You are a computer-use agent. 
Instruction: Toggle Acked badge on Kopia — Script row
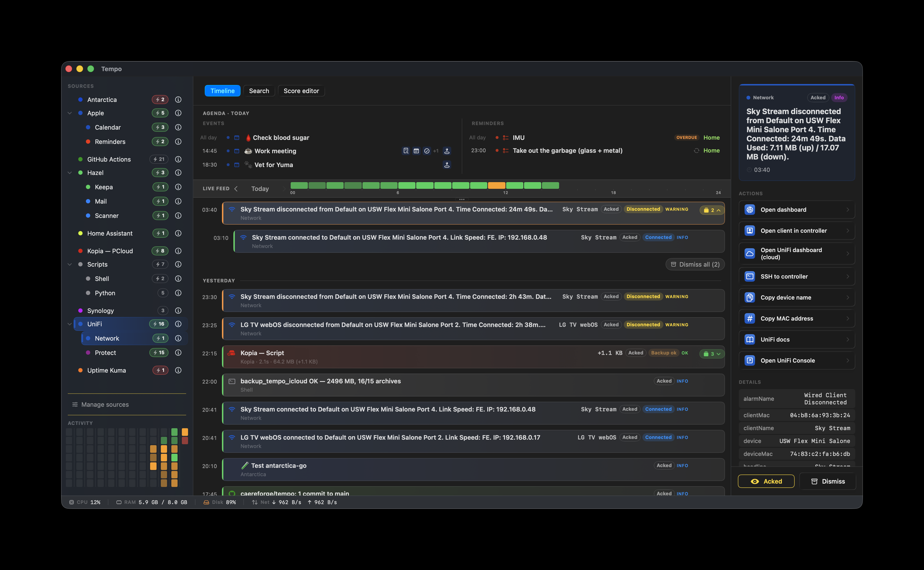(636, 353)
